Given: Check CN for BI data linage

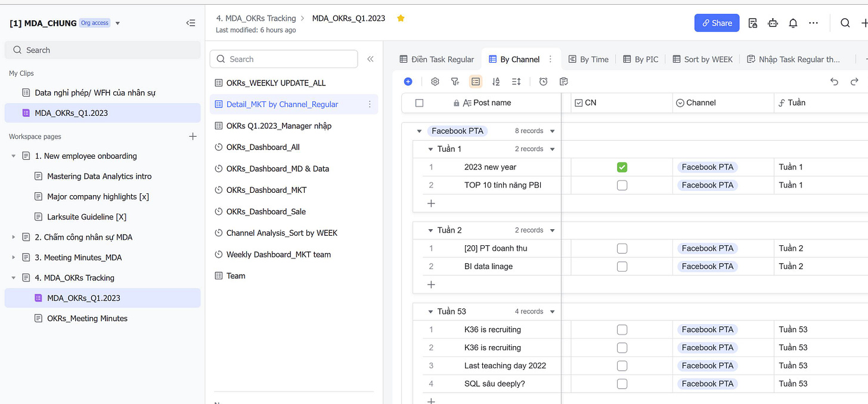Looking at the screenshot, I should pos(622,266).
